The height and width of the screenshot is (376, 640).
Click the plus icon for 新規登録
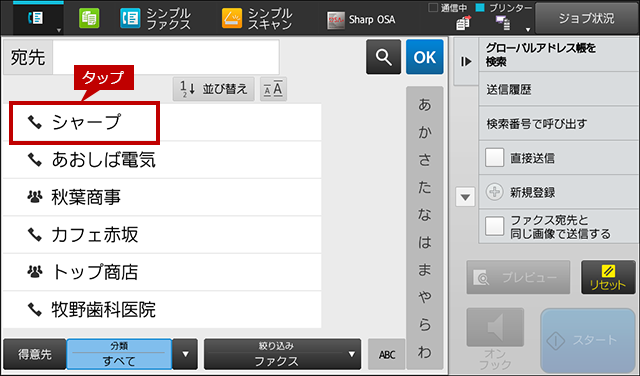click(x=494, y=192)
